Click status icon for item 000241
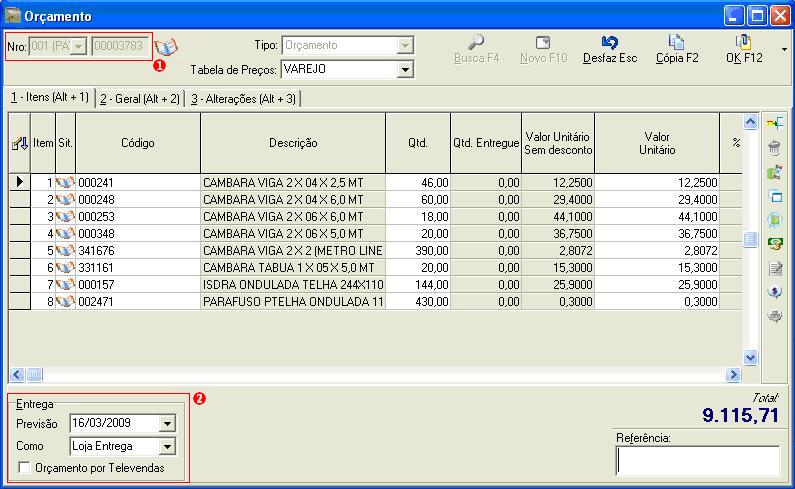Screen dimensions: 795x489 [65, 182]
